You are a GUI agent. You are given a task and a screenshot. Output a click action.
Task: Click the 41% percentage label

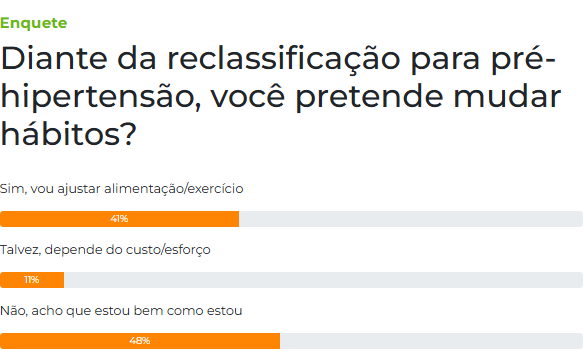pyautogui.click(x=119, y=219)
